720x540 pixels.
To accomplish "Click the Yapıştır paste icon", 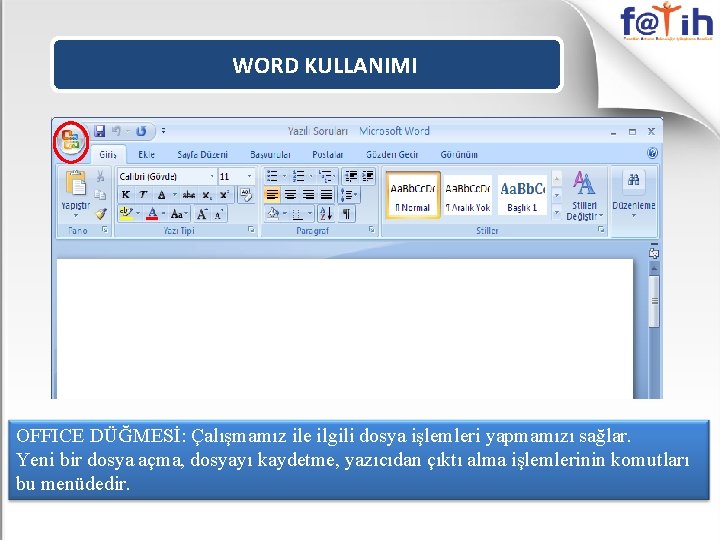I will pos(76,183).
